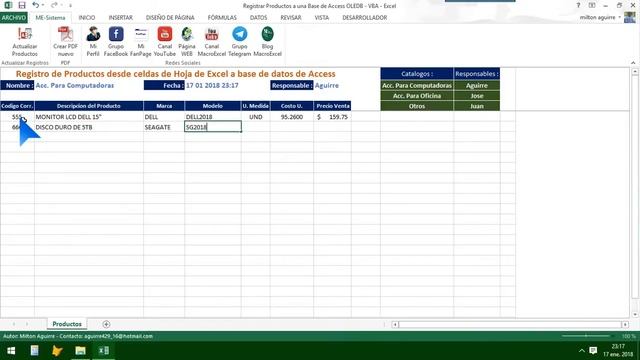Save the workbook with quick access icon

point(22,5)
